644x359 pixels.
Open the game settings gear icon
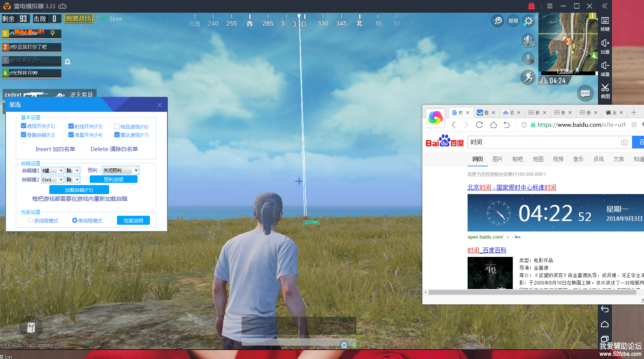click(x=529, y=21)
